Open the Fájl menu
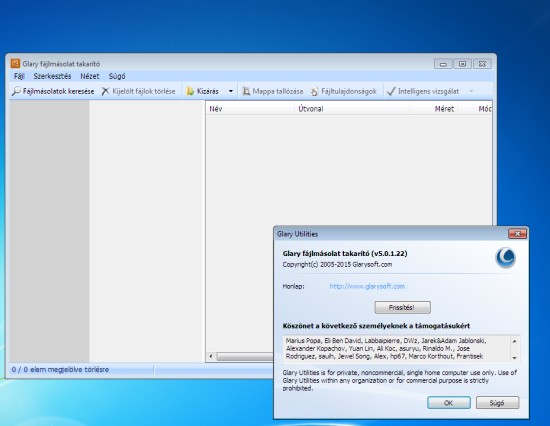Viewport: 550px width, 426px height. click(19, 76)
